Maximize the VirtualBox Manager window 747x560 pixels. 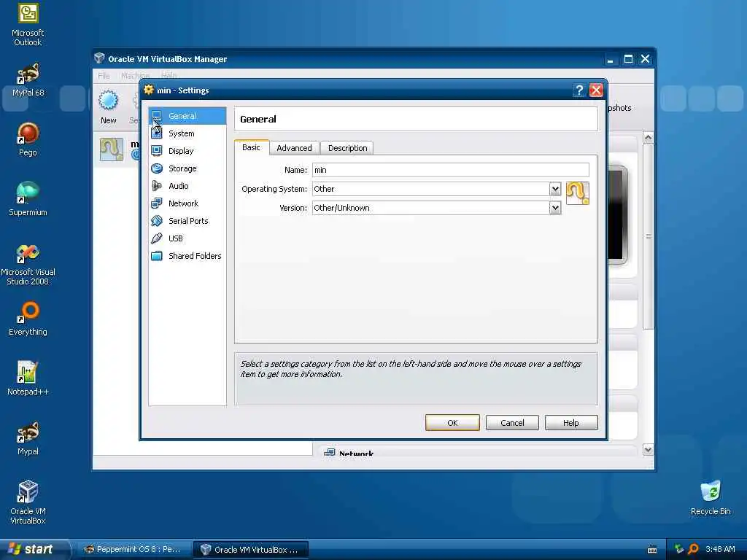click(628, 59)
